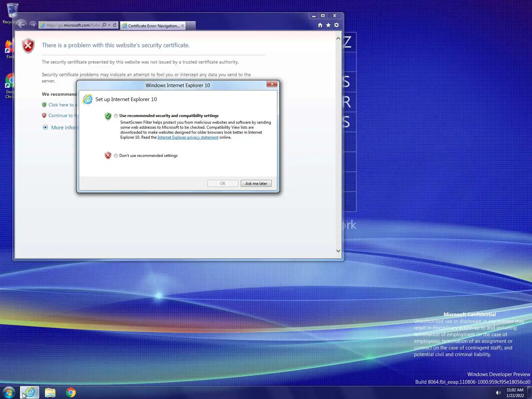Click the volume speaker tray icon
Viewport: 532px width, 399px height.
tap(498, 393)
